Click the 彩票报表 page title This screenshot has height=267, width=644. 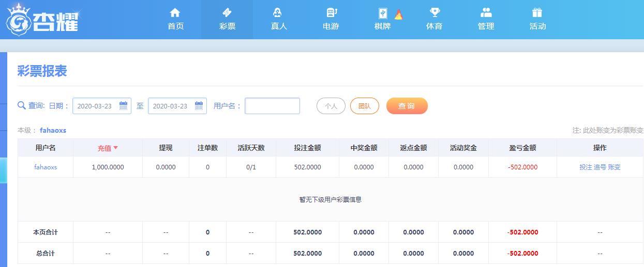point(42,71)
